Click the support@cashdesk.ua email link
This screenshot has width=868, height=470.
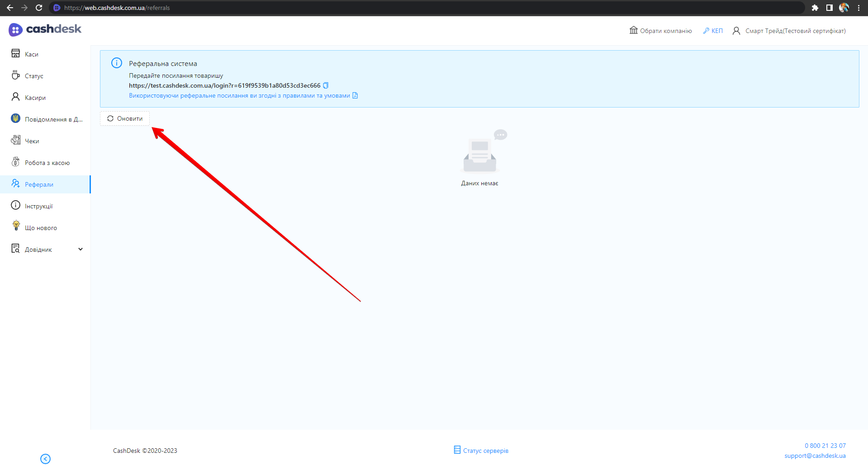[x=815, y=456]
